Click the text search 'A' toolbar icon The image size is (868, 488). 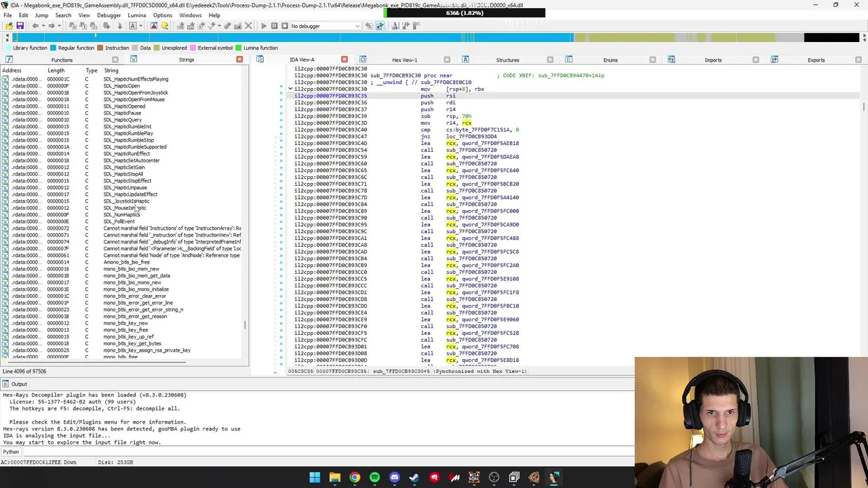[x=133, y=26]
